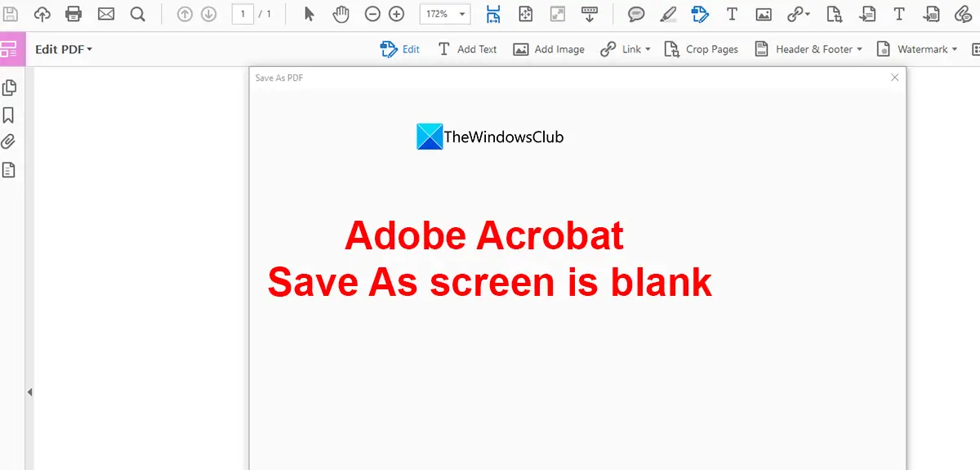The height and width of the screenshot is (470, 980).
Task: Click the Save file floppy disk icon
Action: tap(11, 14)
